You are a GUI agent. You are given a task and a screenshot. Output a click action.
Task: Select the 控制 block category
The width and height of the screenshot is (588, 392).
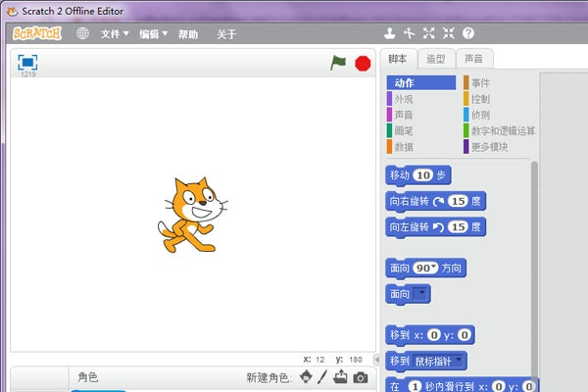point(480,99)
